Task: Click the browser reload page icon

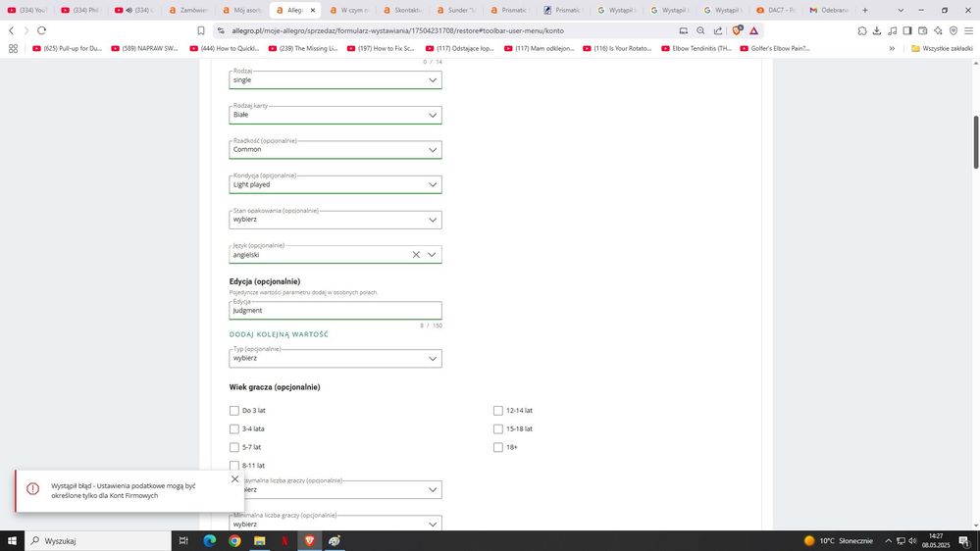Action: click(41, 30)
